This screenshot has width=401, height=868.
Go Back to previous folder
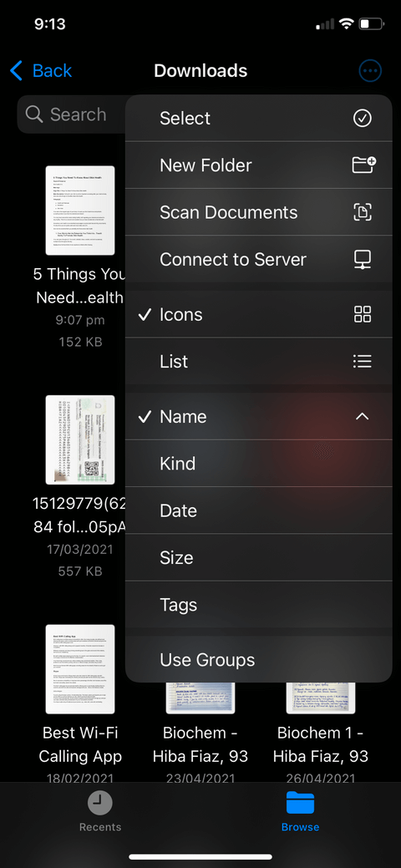coord(41,70)
